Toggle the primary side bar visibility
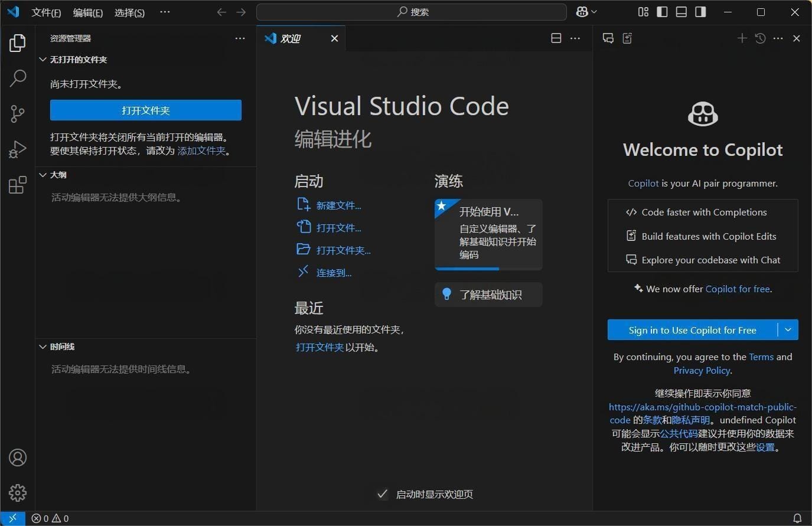Viewport: 812px width, 526px height. point(662,12)
